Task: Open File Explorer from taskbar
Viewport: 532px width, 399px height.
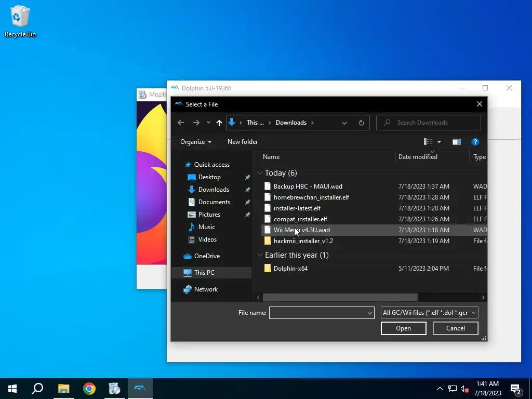Action: click(63, 389)
